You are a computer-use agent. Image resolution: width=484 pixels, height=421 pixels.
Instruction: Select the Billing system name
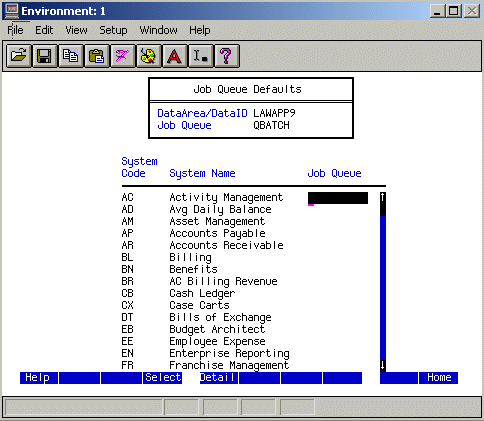(x=190, y=257)
